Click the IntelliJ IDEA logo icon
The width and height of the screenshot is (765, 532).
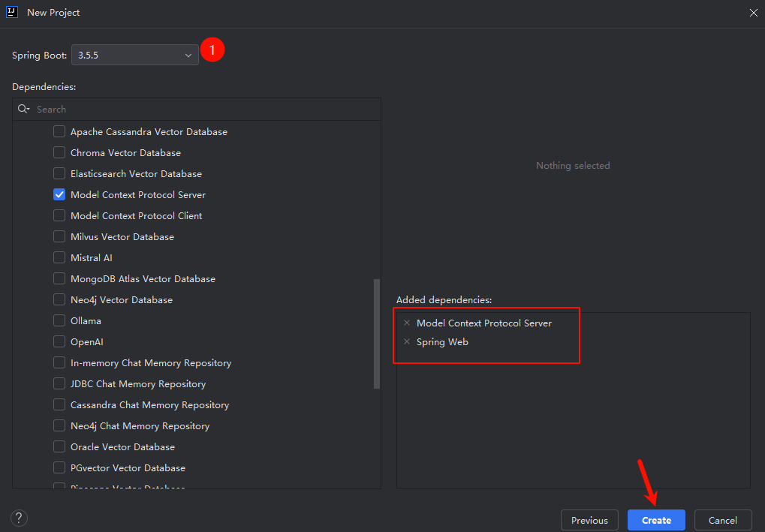point(12,12)
